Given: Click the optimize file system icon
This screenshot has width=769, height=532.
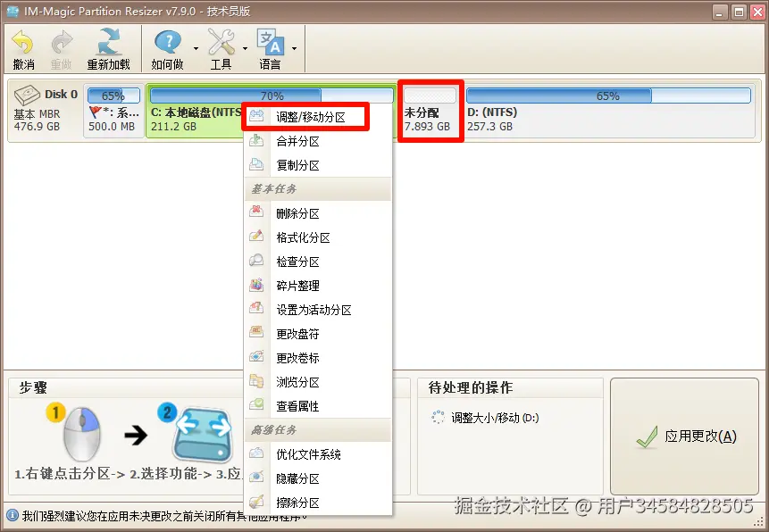Looking at the screenshot, I should pyautogui.click(x=256, y=453).
